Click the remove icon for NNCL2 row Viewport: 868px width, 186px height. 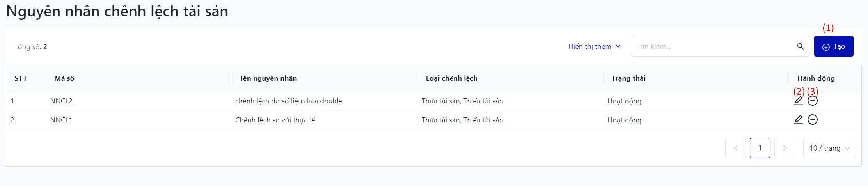813,101
